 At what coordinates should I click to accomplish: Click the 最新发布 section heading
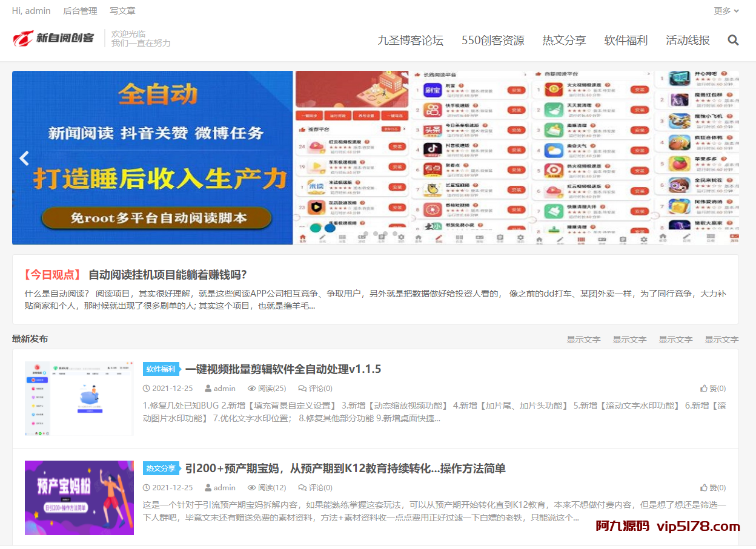pos(30,339)
